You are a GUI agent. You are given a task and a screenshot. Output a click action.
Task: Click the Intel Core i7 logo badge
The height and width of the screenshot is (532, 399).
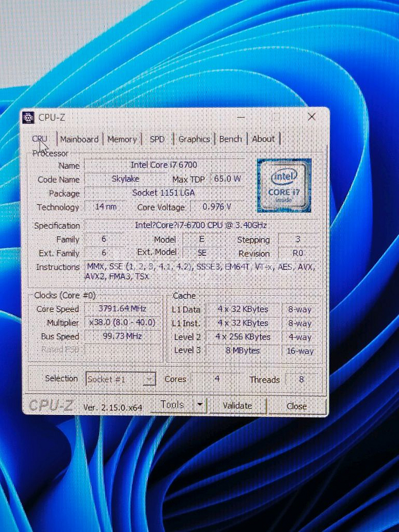[284, 185]
